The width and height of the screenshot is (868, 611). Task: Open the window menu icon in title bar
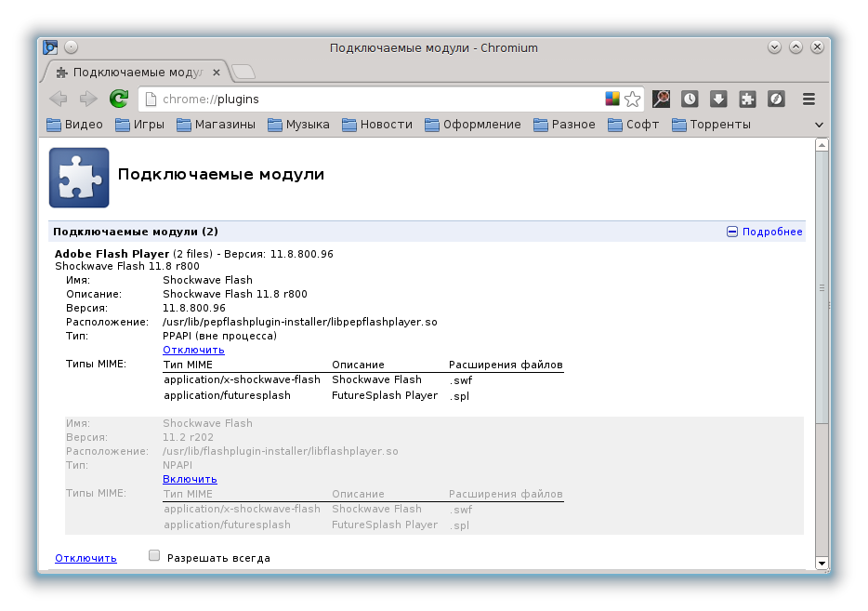pos(50,47)
